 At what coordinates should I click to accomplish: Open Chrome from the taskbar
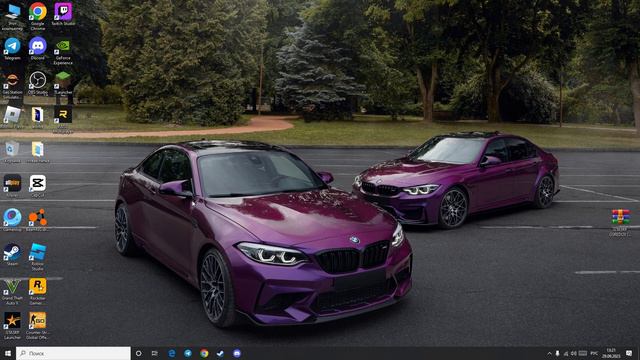tap(204, 353)
